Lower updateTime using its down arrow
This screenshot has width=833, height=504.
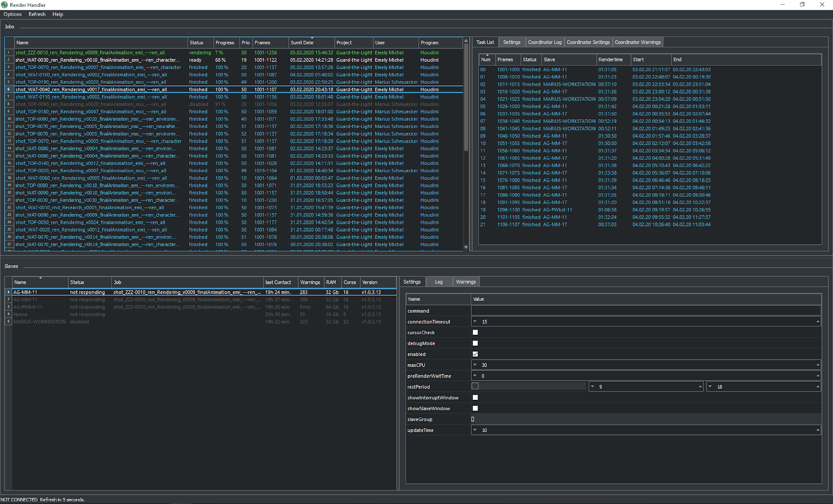(x=475, y=430)
